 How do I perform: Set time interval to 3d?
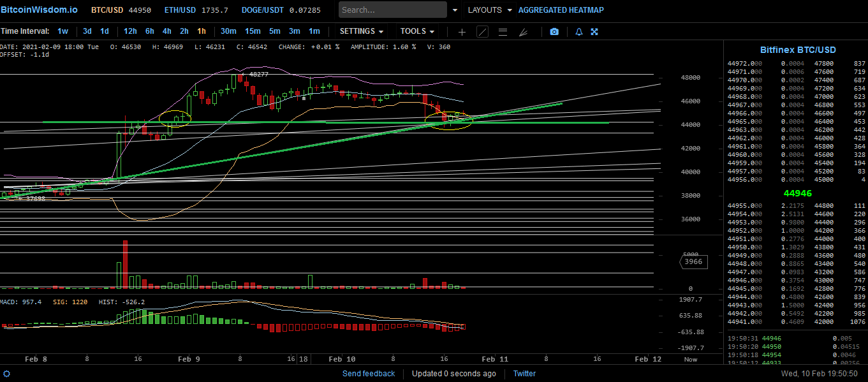click(87, 31)
